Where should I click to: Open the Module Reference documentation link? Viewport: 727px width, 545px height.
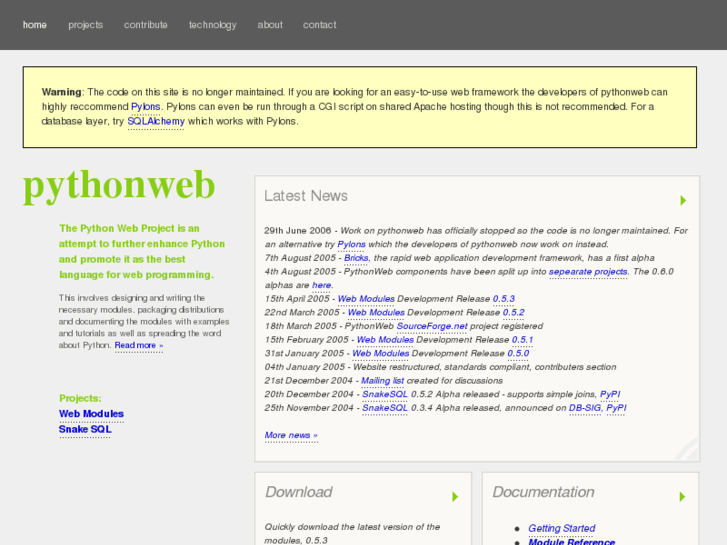pyautogui.click(x=572, y=541)
